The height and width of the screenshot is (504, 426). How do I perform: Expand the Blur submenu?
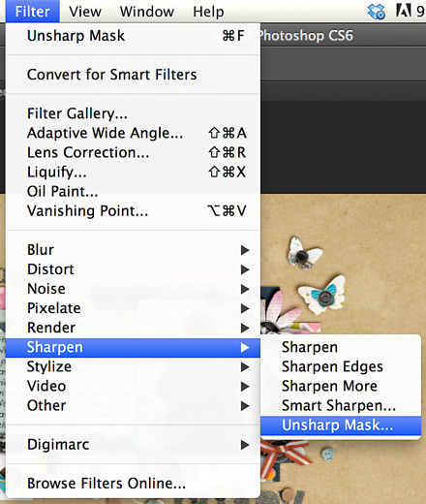133,250
